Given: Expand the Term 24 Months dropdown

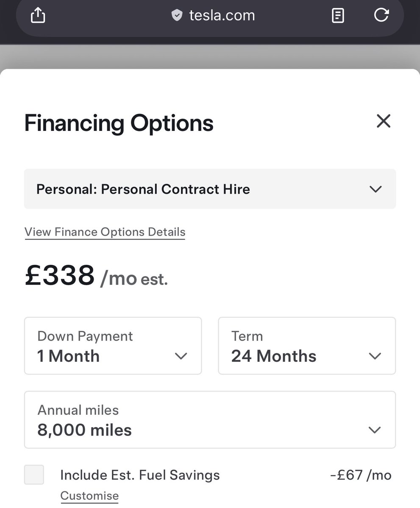Looking at the screenshot, I should [x=307, y=346].
